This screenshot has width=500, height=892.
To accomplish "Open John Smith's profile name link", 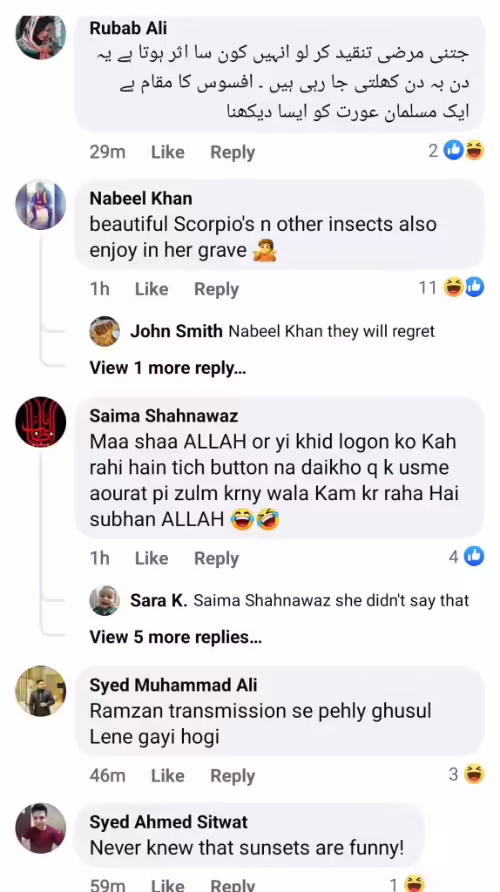I will coord(176,332).
